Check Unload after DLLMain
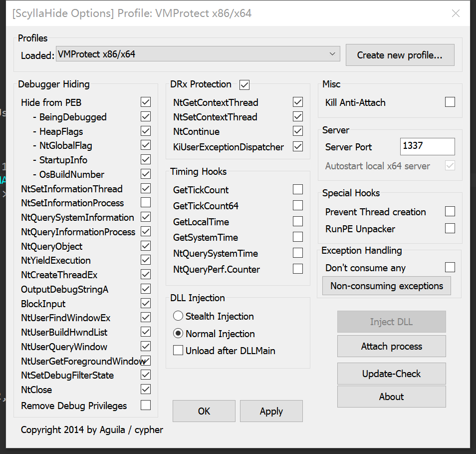This screenshot has width=476, height=454. point(178,351)
